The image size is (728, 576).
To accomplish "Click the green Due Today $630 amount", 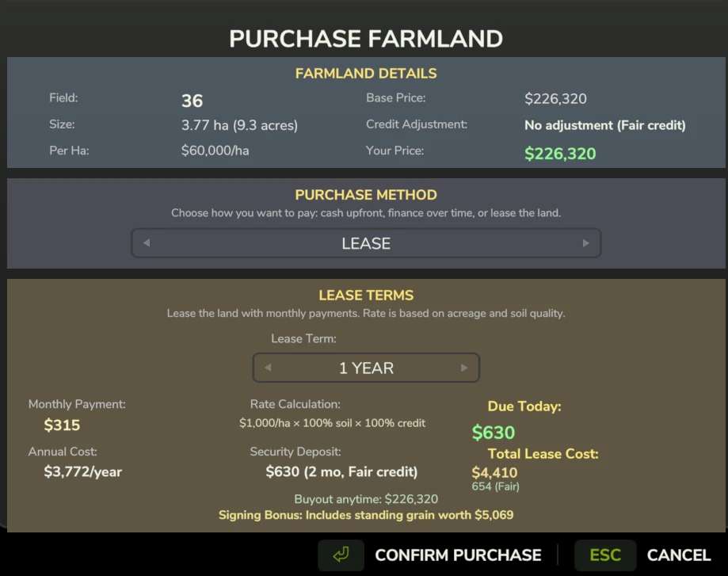I will point(494,433).
